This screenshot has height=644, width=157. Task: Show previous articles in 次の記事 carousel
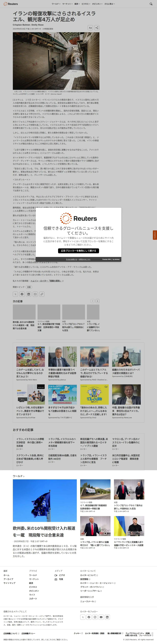[93, 301]
